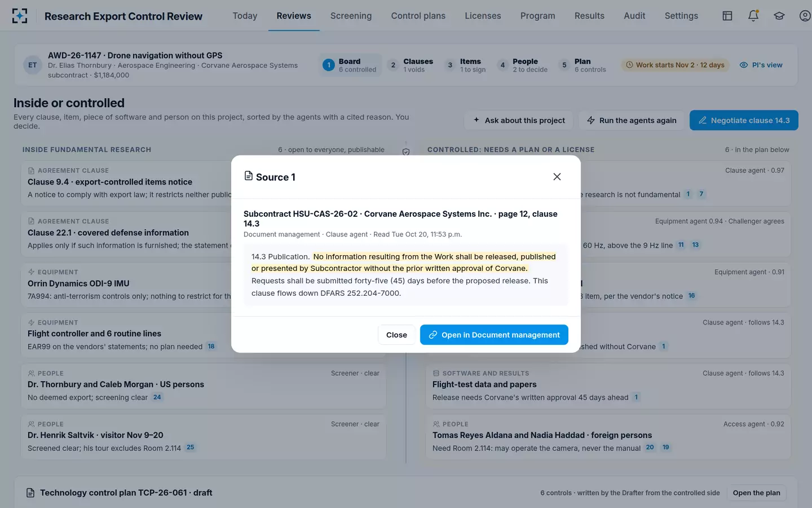Switch to the Today tab
Image resolution: width=812 pixels, height=508 pixels.
point(245,16)
